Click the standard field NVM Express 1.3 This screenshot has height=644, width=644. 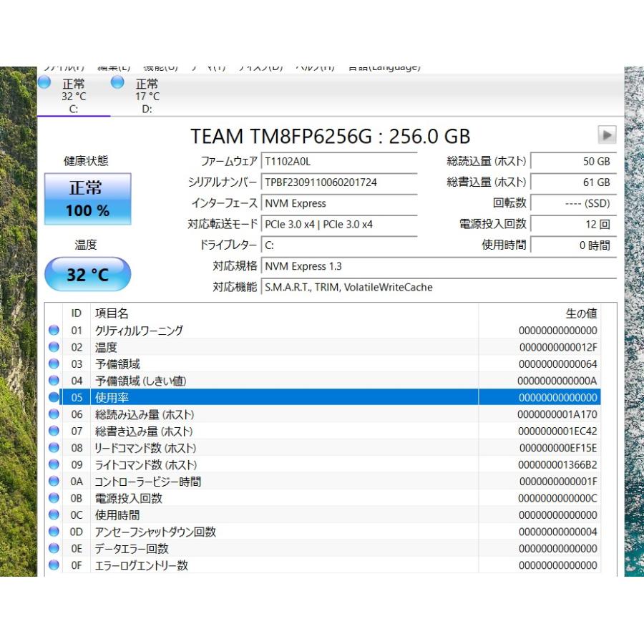point(439,265)
